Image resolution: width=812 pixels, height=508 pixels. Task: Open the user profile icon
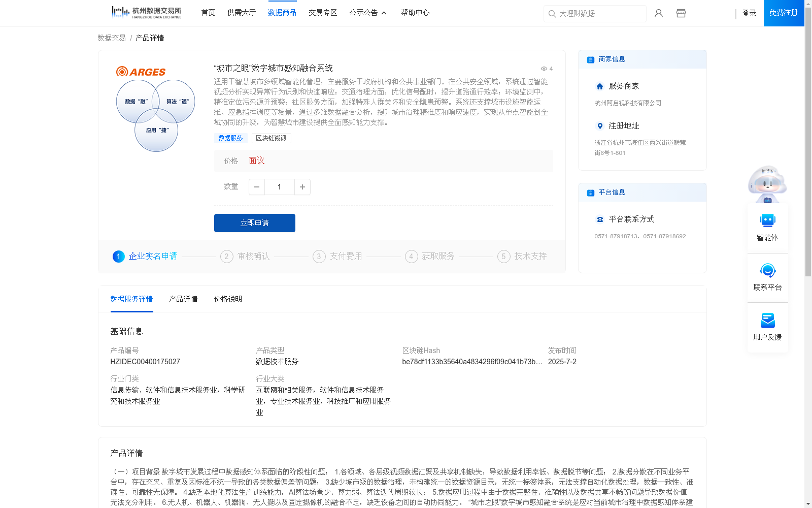[659, 13]
